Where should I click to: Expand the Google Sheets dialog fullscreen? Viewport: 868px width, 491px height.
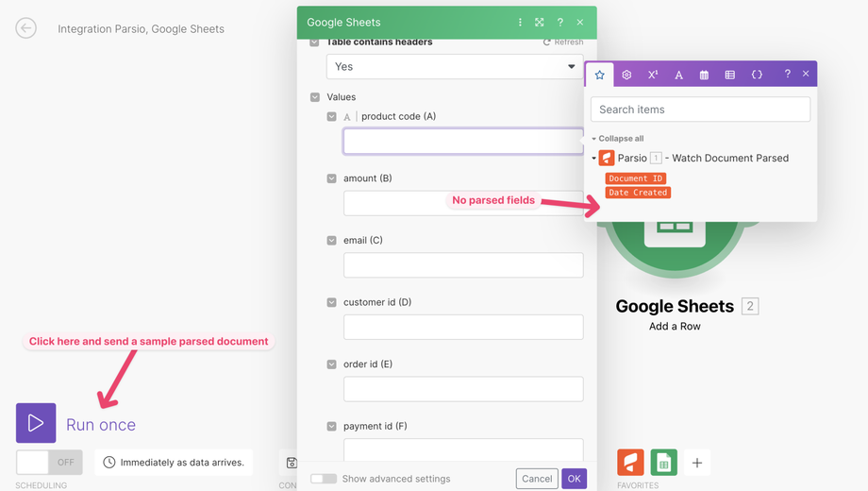pos(539,22)
